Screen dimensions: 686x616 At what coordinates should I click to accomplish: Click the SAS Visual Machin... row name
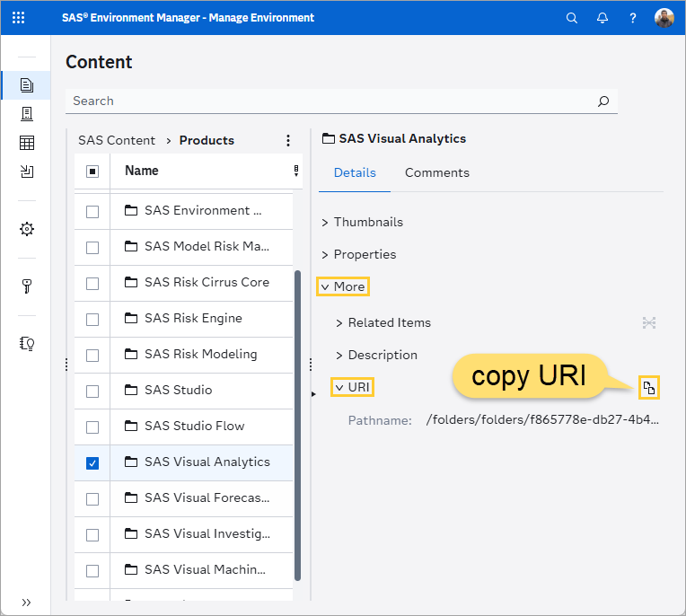tap(205, 569)
